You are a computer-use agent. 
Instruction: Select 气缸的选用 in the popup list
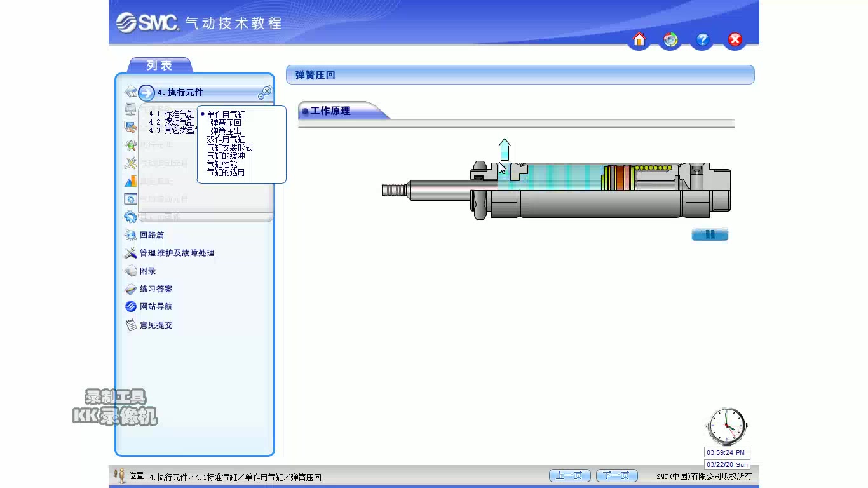[226, 172]
